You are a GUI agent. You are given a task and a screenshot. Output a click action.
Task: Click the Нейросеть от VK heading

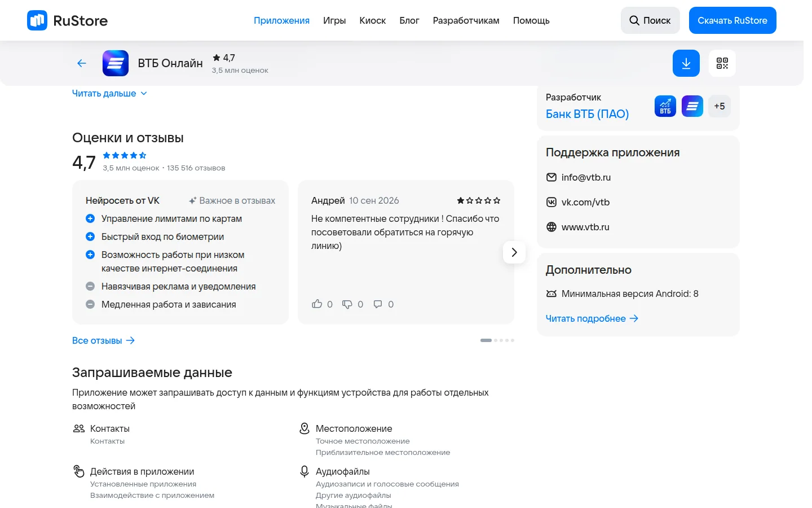[122, 200]
